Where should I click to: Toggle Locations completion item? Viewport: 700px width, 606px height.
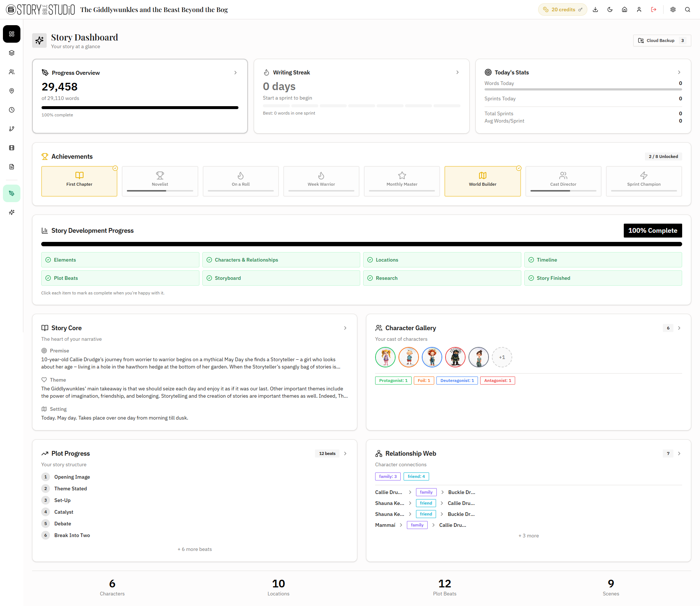442,260
